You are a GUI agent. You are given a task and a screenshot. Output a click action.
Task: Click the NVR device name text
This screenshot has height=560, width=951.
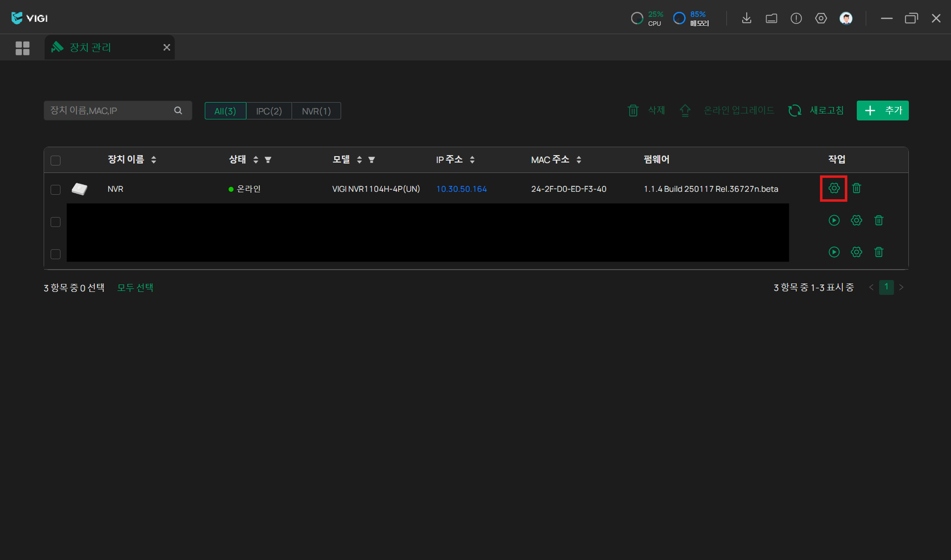pos(116,189)
